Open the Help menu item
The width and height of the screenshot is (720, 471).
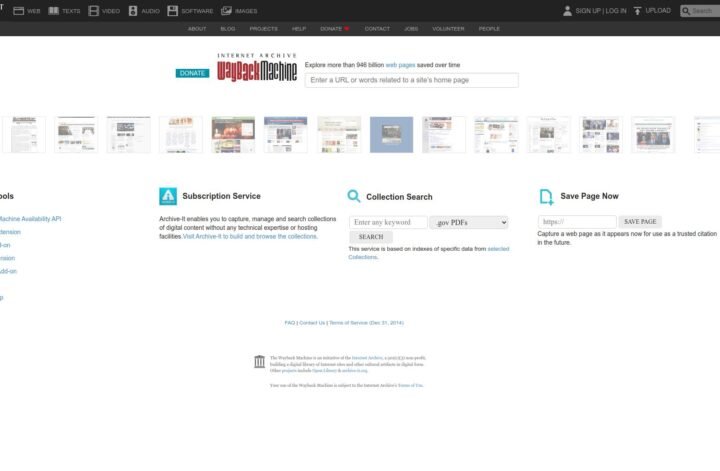pos(299,29)
